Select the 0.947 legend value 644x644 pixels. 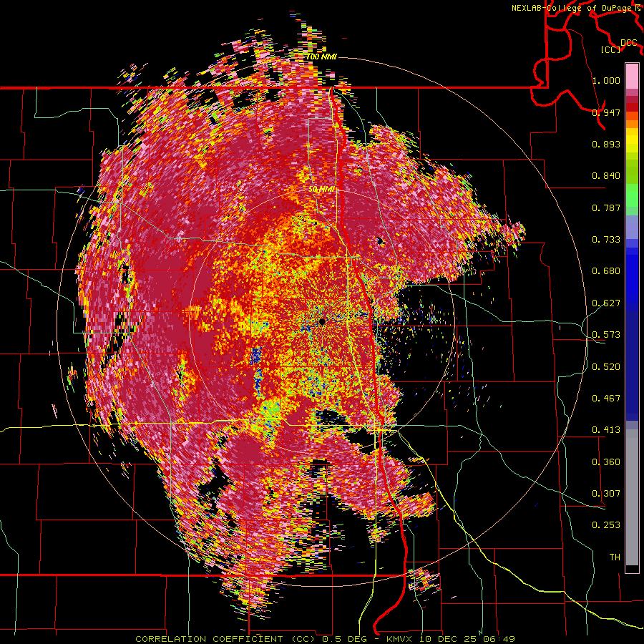[x=606, y=112]
